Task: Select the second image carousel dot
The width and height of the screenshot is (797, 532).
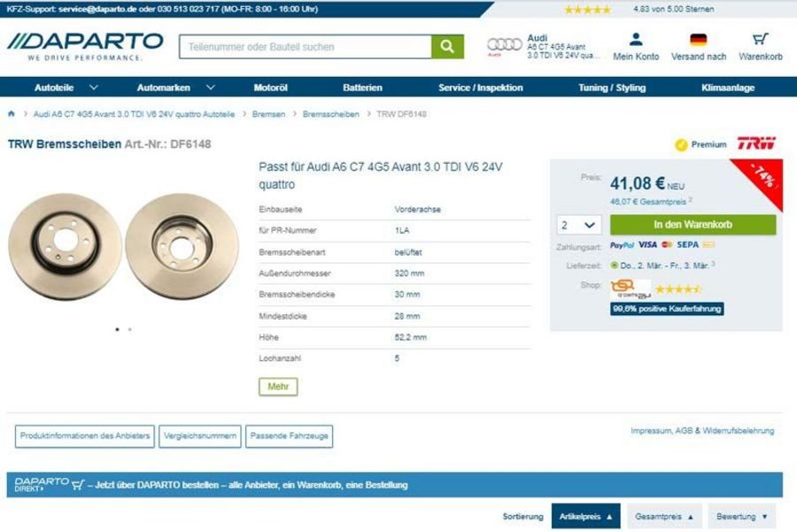Action: point(130,329)
